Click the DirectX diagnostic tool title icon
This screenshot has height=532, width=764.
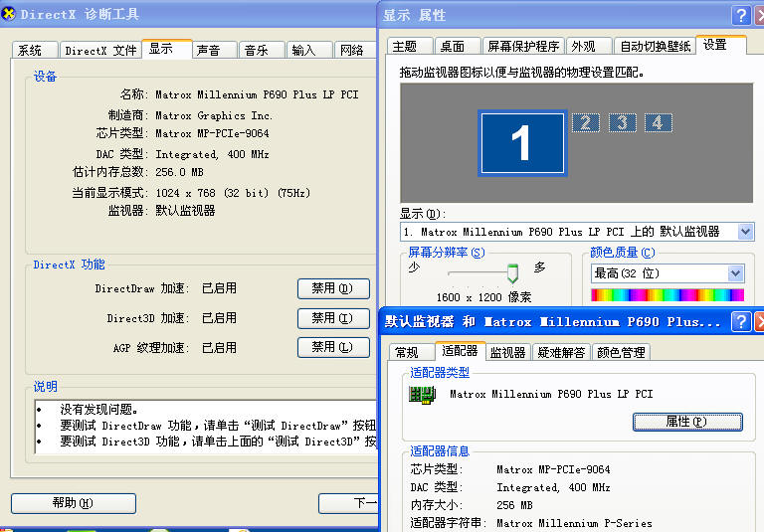click(8, 14)
